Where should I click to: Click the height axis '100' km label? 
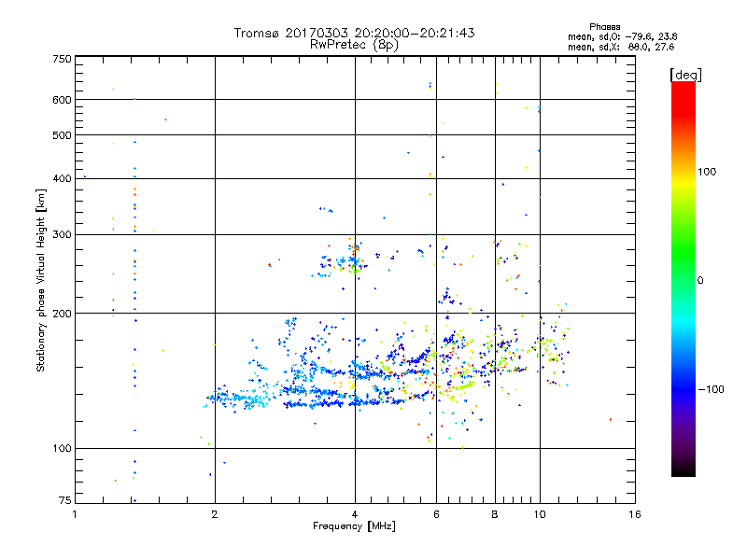pos(62,449)
